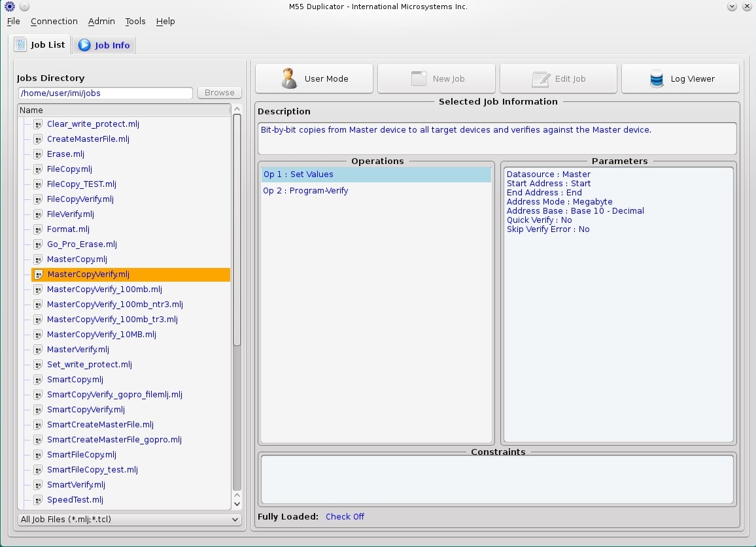The width and height of the screenshot is (756, 547).
Task: Browse for the jobs directory
Action: coord(219,93)
